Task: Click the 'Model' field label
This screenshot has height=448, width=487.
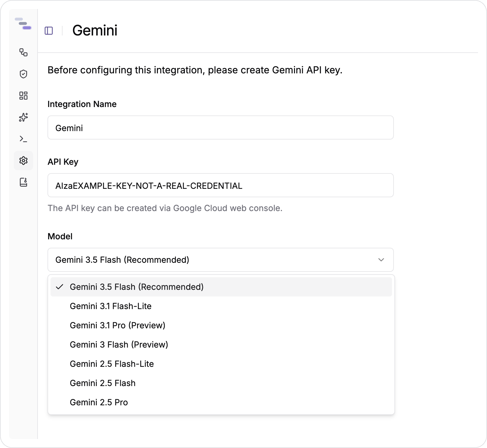Action: (60, 236)
